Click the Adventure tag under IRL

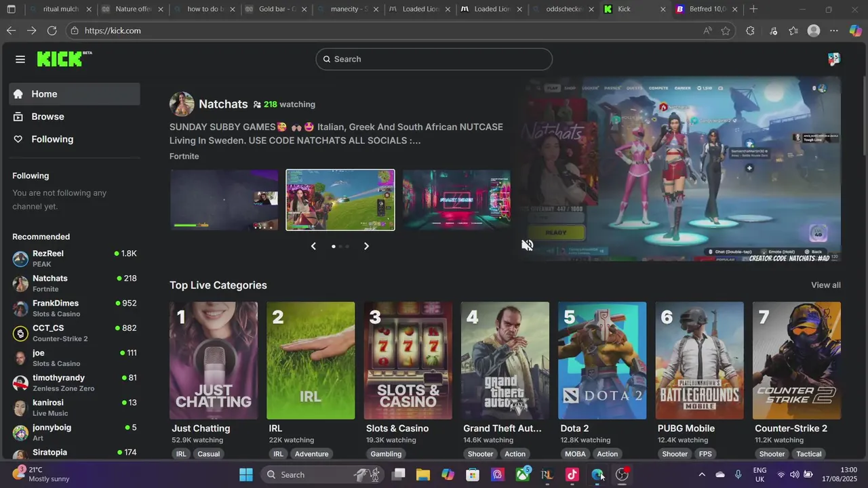point(311,454)
